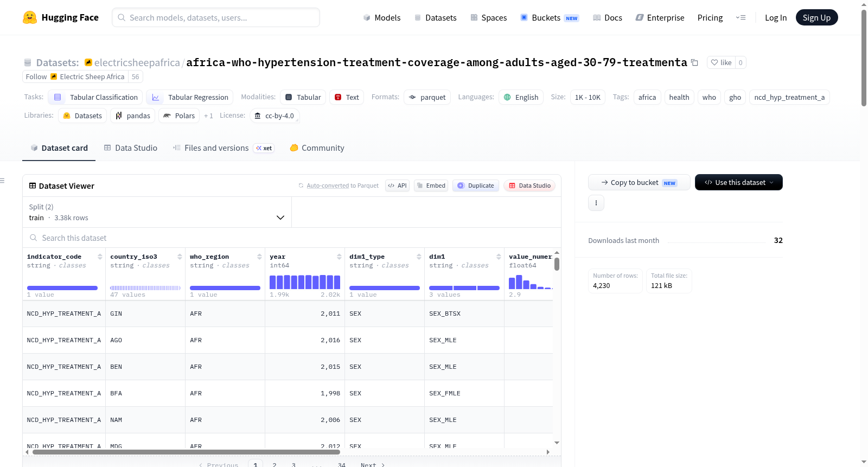The image size is (868, 467).
Task: Click the table horizontal scrollbar
Action: pos(186,452)
